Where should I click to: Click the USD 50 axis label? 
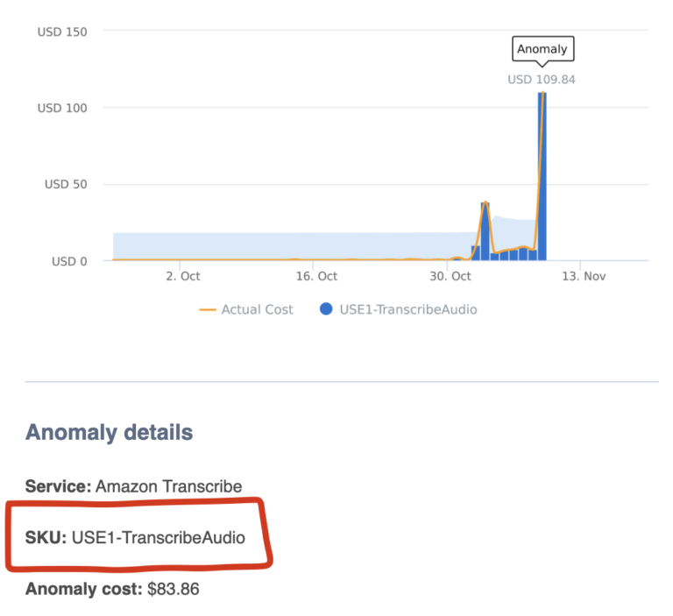66,184
